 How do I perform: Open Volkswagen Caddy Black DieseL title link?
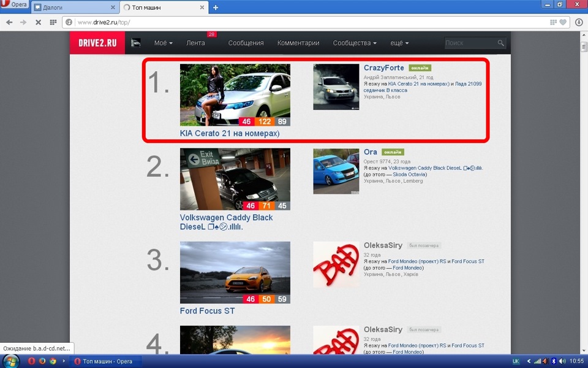[226, 222]
